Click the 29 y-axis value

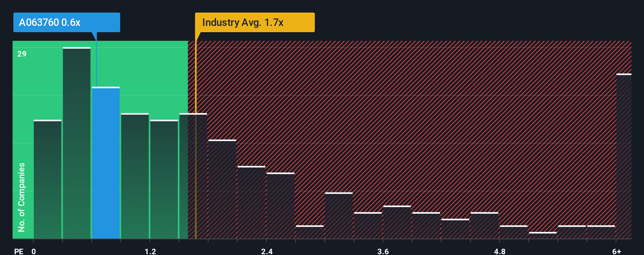click(22, 54)
